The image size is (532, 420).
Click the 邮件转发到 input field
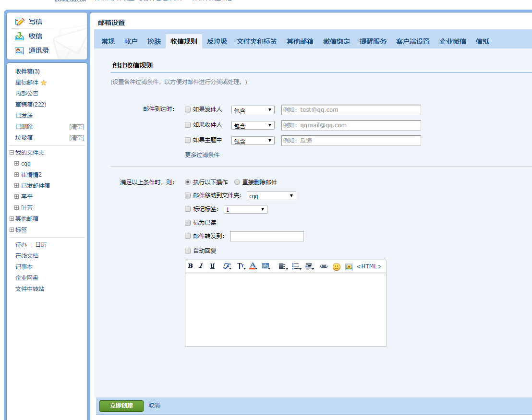point(267,236)
